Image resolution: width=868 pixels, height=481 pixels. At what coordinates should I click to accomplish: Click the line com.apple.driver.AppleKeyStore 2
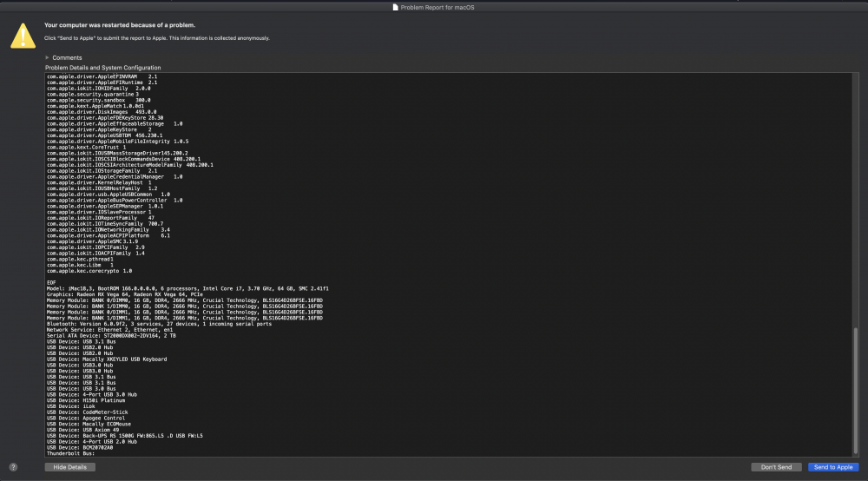coord(99,129)
